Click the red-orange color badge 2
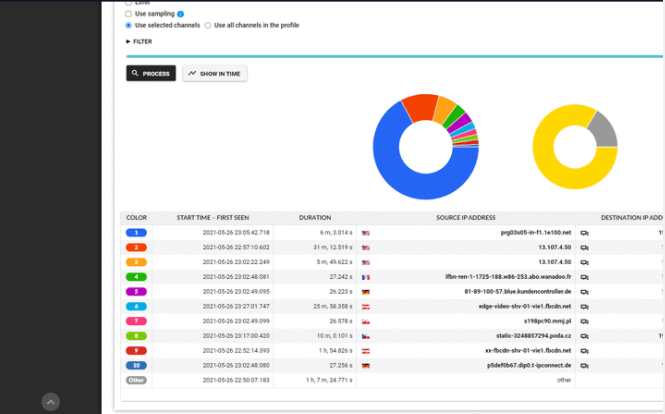 136,247
